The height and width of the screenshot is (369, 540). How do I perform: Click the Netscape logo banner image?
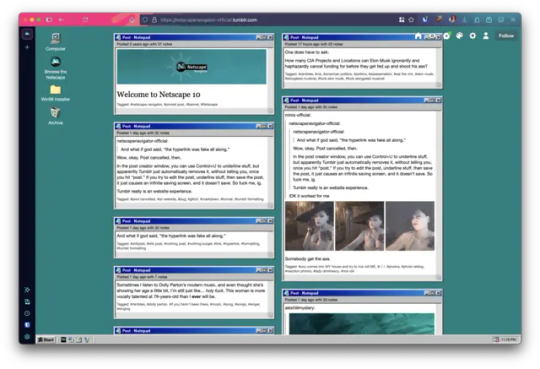pyautogui.click(x=191, y=66)
